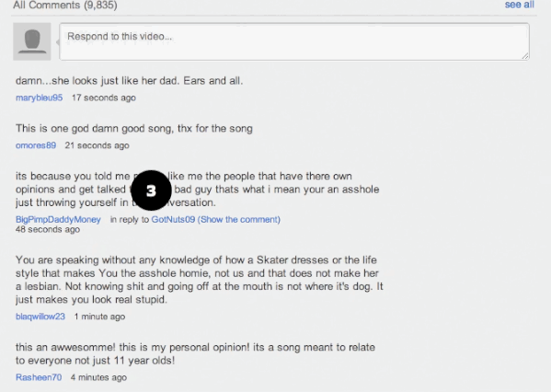The image size is (551, 392).
Task: Click the '17 seconds ago' timestamp
Action: pyautogui.click(x=104, y=98)
